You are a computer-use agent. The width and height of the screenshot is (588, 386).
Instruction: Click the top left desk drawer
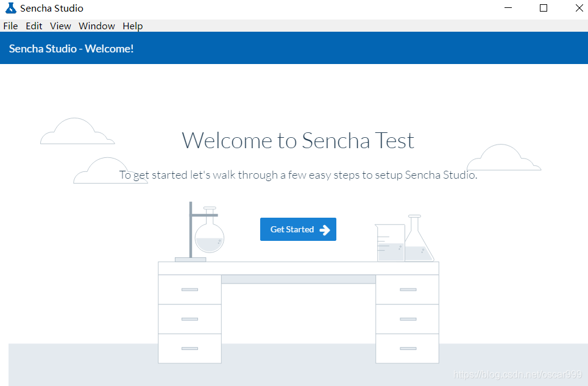click(190, 290)
